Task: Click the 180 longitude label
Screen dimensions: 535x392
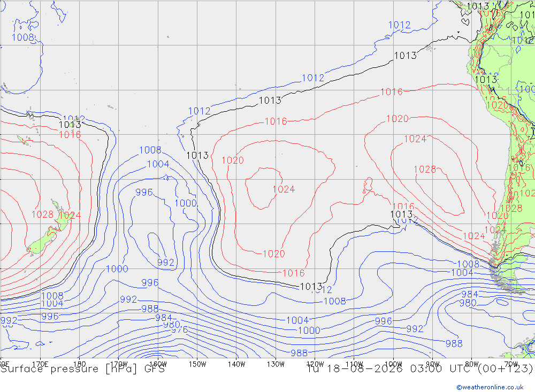Action: [x=80, y=364]
